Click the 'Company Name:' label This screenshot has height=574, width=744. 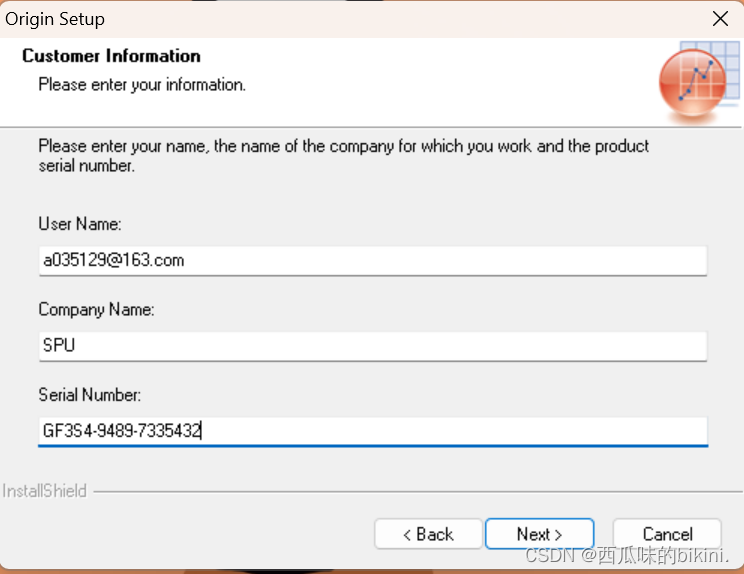96,309
